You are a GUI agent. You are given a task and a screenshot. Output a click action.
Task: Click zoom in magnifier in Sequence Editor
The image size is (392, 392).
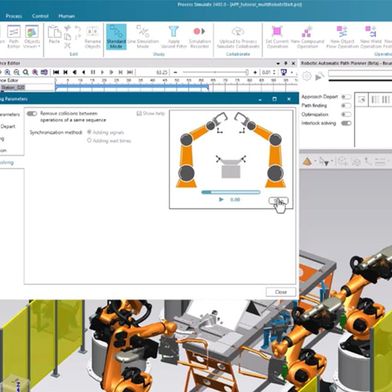click(7, 72)
